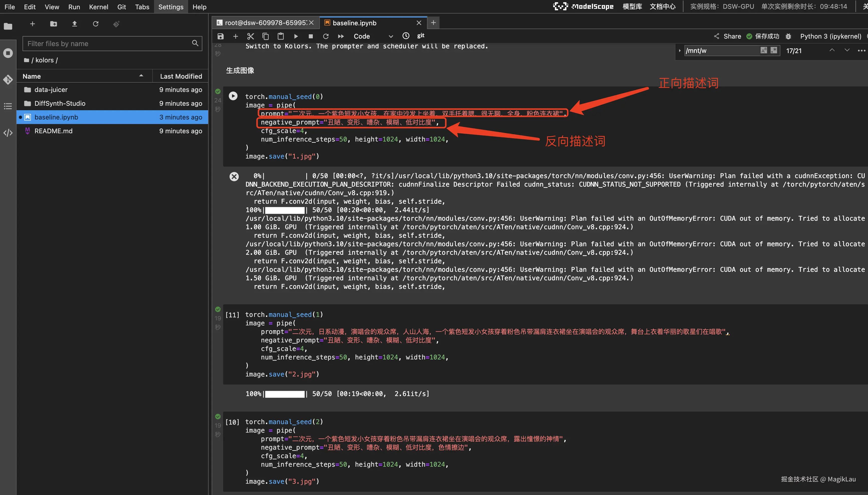Interrupt the kernel using the stop icon
This screenshot has height=495, width=868.
310,36
